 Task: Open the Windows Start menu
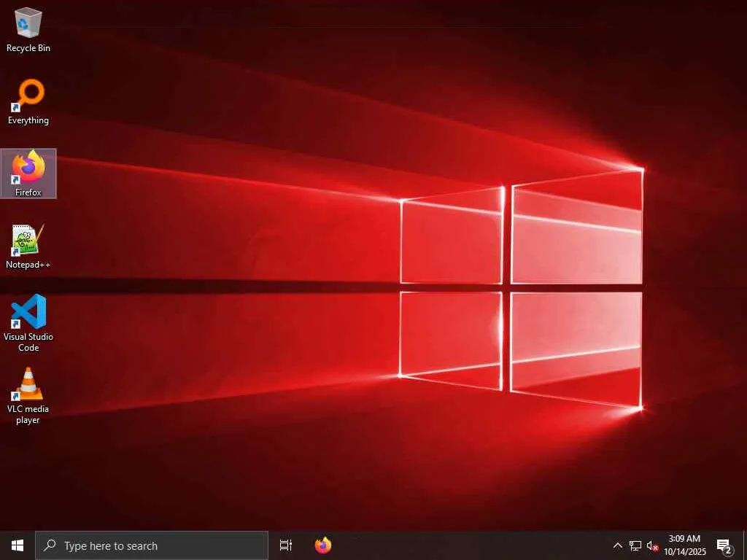[18, 545]
